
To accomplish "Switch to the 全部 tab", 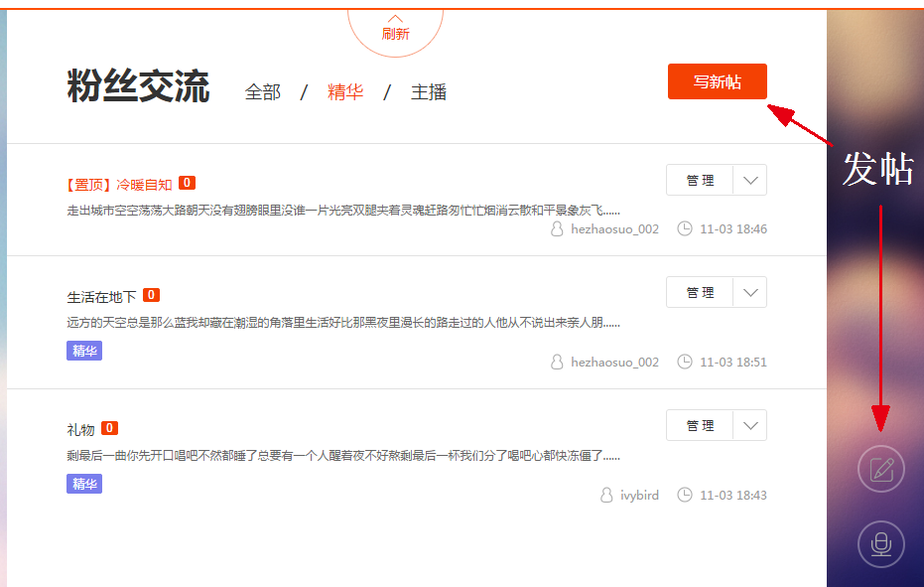I will pos(263,92).
